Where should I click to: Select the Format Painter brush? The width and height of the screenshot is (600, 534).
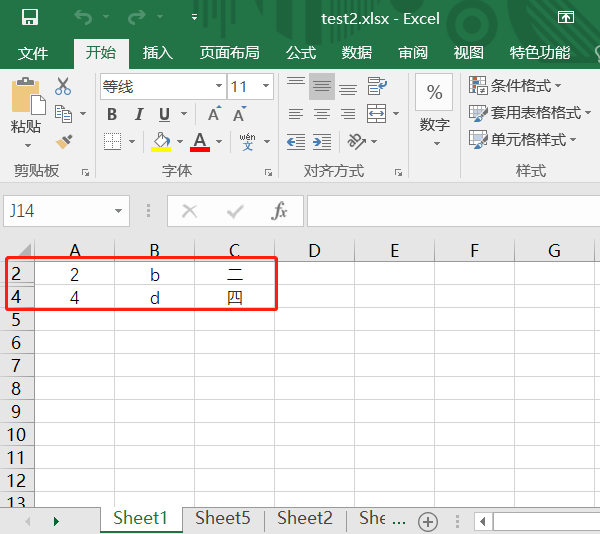[x=64, y=141]
